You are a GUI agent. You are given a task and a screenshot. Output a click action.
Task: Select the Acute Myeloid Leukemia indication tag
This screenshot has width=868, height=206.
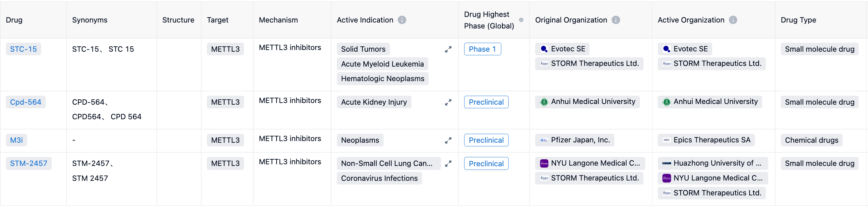pos(382,64)
